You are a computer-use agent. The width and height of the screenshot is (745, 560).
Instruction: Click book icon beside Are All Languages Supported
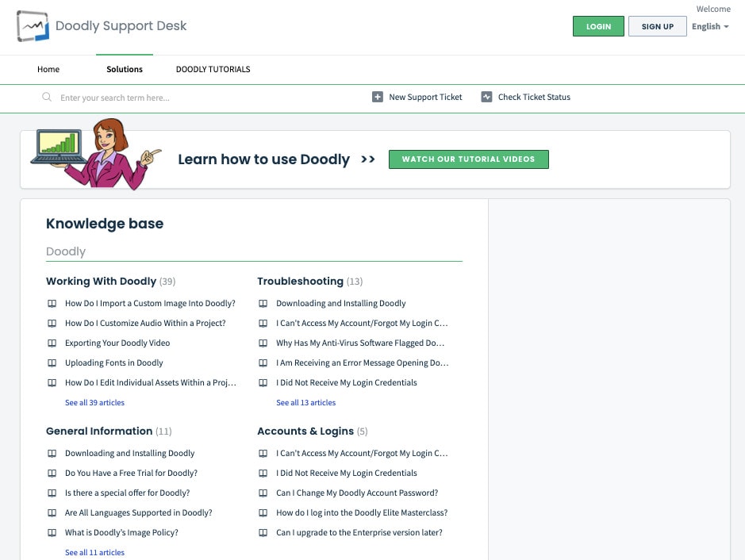click(x=52, y=513)
